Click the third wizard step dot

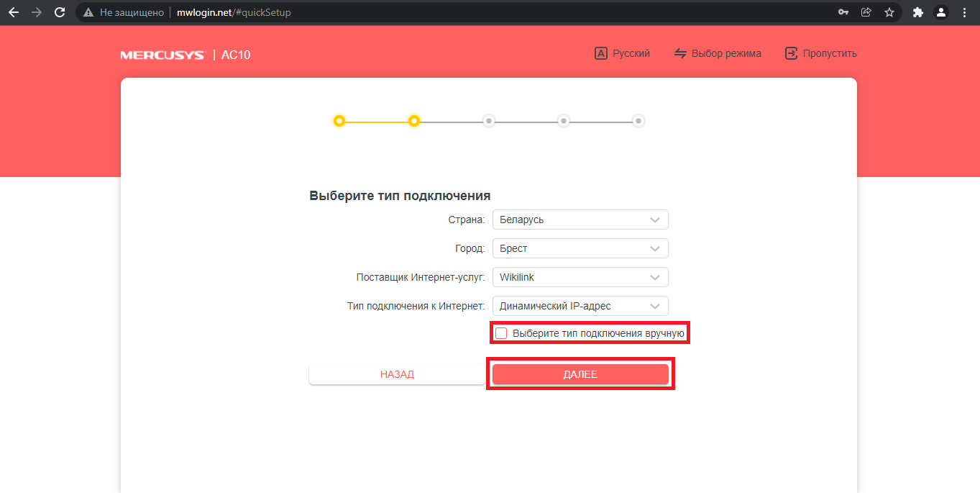[x=489, y=121]
